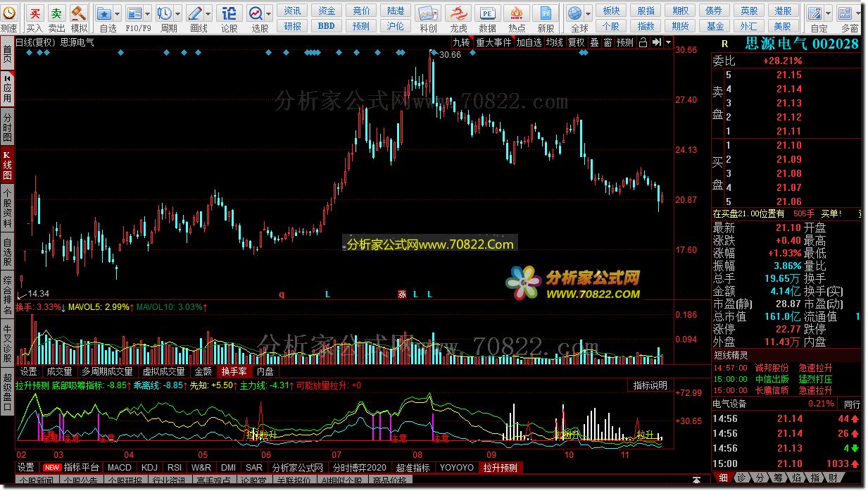This screenshot has width=868, height=491.
Task: Click the 买入 buy icon
Action: [x=34, y=13]
